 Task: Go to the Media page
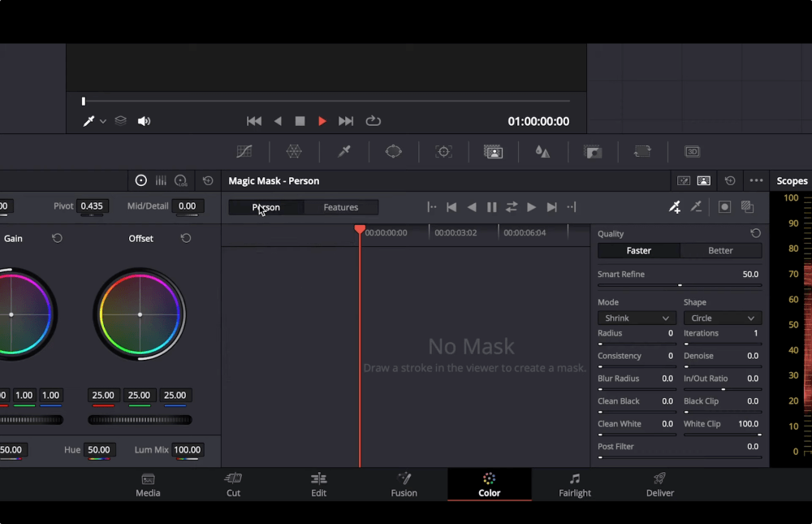(148, 485)
